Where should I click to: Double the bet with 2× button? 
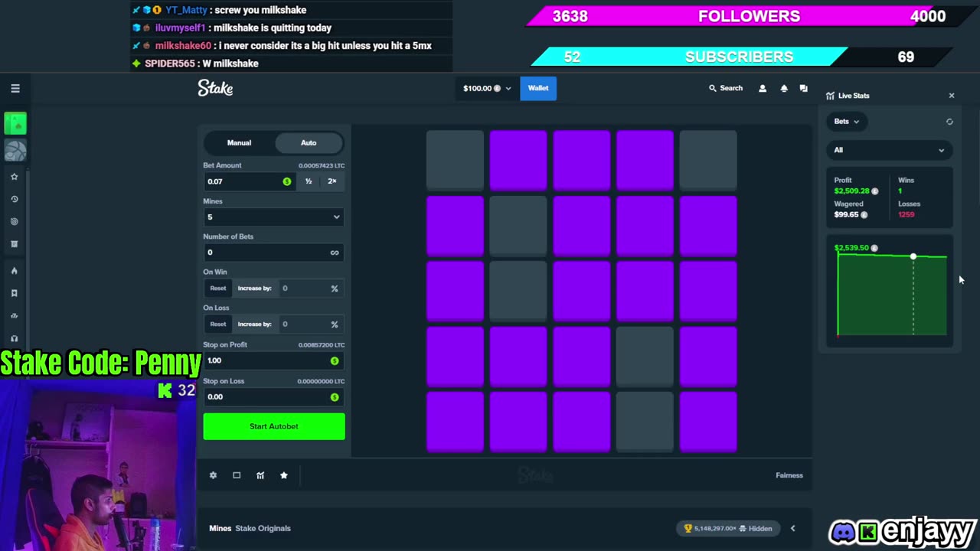tap(332, 181)
